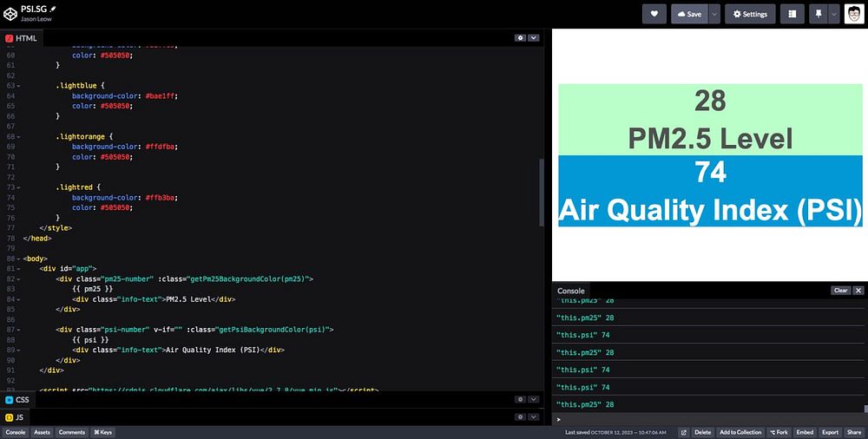Open the Export menu
Viewport: 868px width, 439px height.
[830, 432]
